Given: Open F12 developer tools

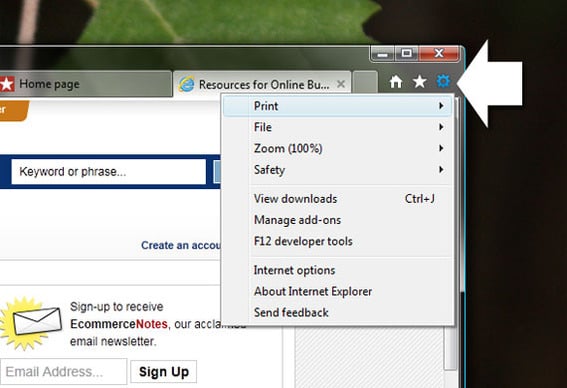Looking at the screenshot, I should click(x=337, y=241).
